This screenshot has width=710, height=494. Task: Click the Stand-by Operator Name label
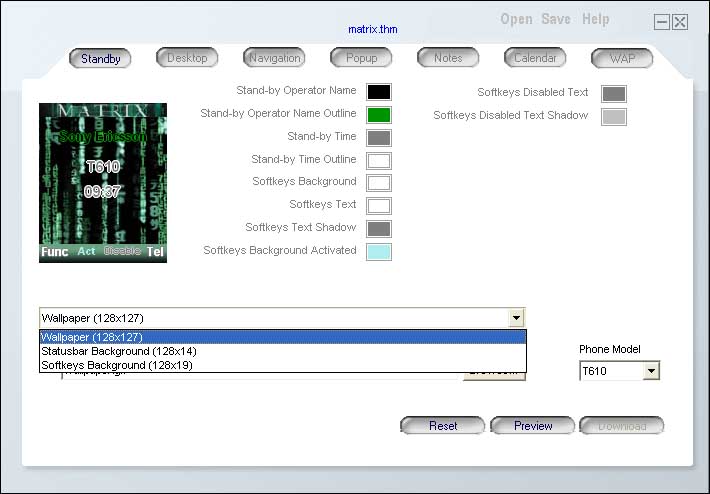[x=296, y=91]
